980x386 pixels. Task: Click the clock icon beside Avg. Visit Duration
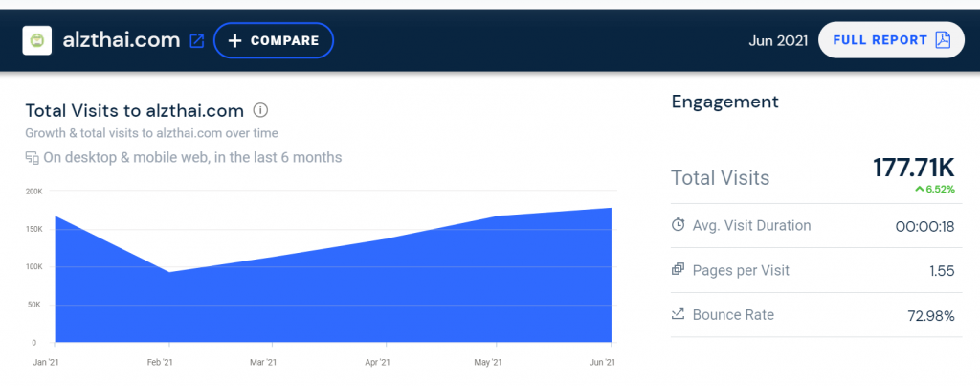pyautogui.click(x=679, y=225)
